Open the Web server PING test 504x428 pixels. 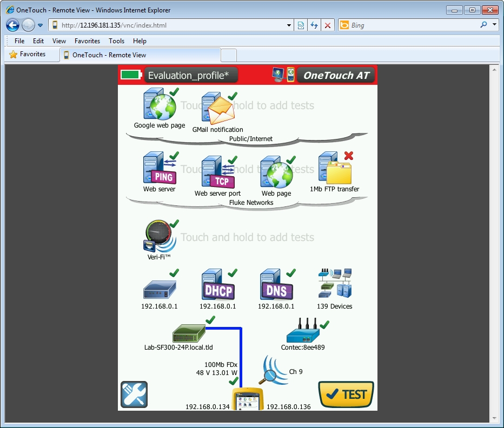click(159, 169)
